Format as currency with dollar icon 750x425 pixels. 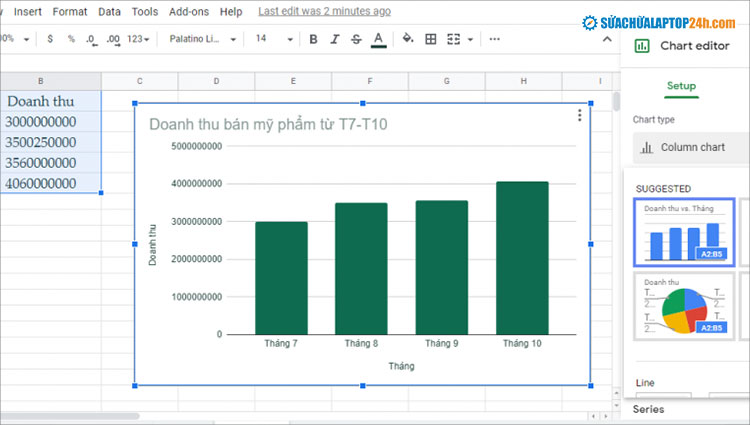[50, 39]
